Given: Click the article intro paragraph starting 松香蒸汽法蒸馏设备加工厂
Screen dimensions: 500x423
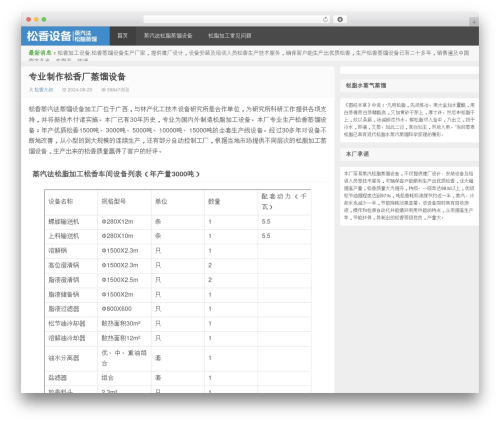Looking at the screenshot, I should point(177,130).
